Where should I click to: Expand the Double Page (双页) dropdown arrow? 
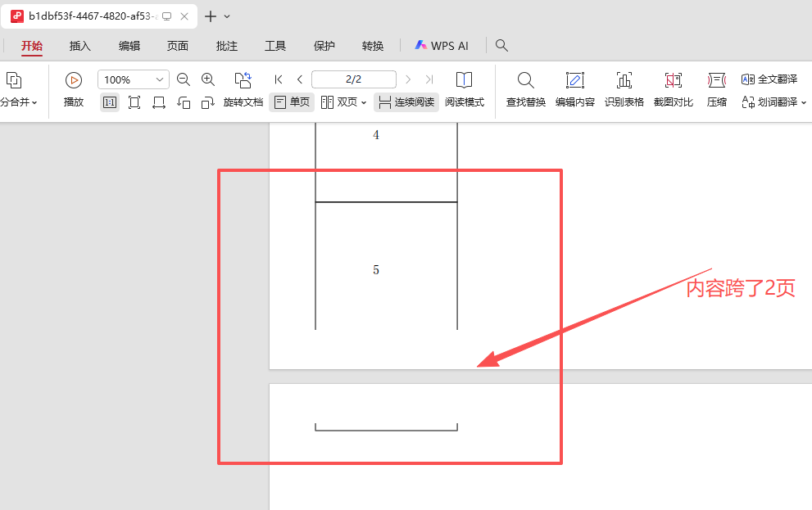364,102
